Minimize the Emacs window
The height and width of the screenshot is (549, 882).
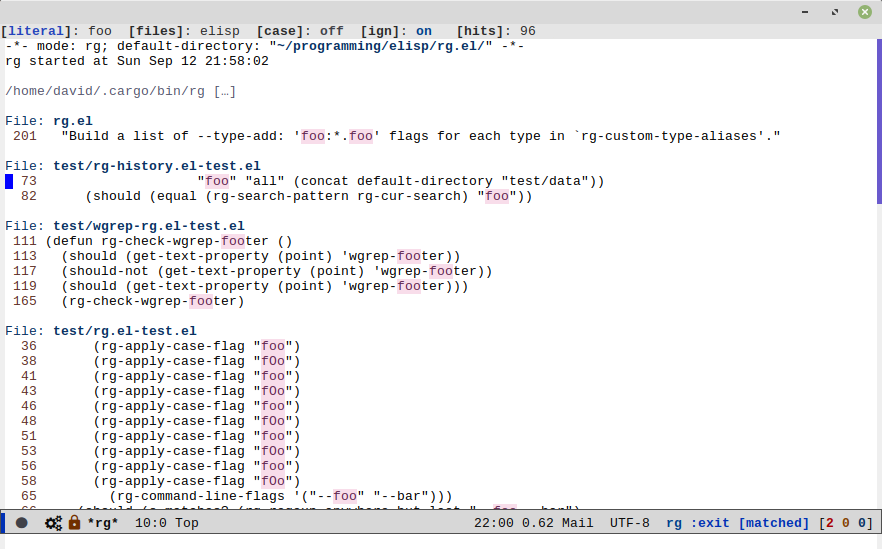pos(805,12)
